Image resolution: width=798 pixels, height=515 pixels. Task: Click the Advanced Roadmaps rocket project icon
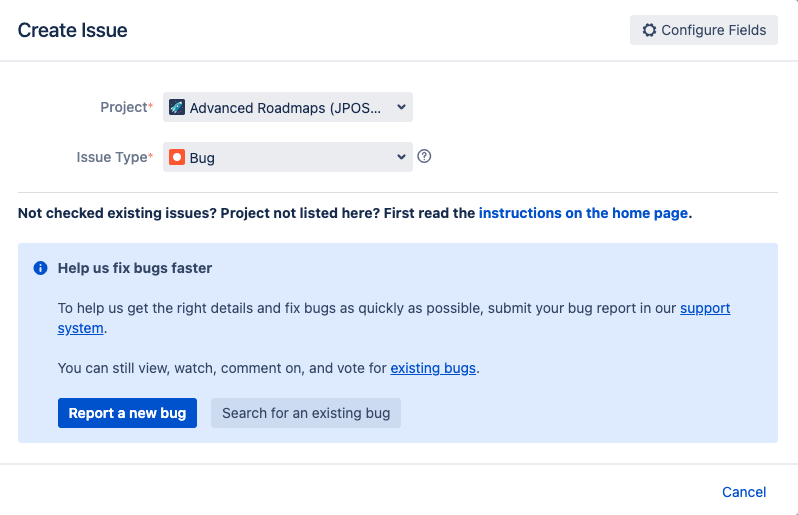177,107
